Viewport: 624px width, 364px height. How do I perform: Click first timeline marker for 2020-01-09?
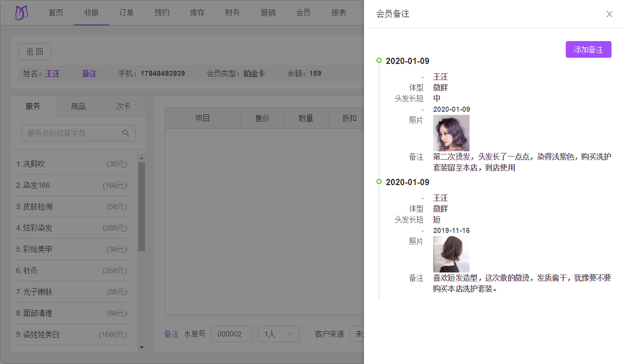(x=379, y=61)
